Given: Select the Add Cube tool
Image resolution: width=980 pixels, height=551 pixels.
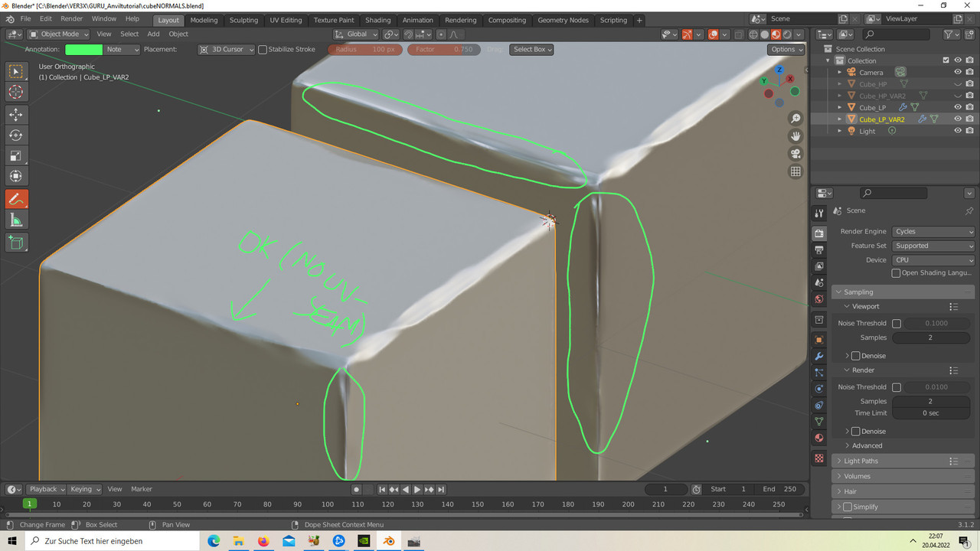Looking at the screenshot, I should pyautogui.click(x=16, y=243).
